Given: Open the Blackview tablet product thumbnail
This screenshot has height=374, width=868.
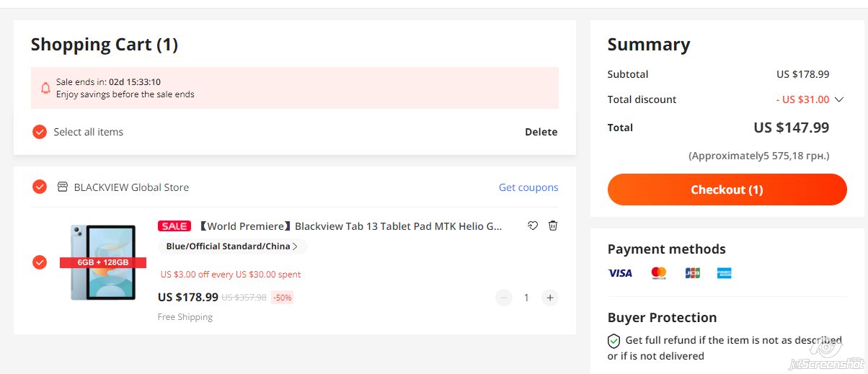Looking at the screenshot, I should pyautogui.click(x=103, y=262).
